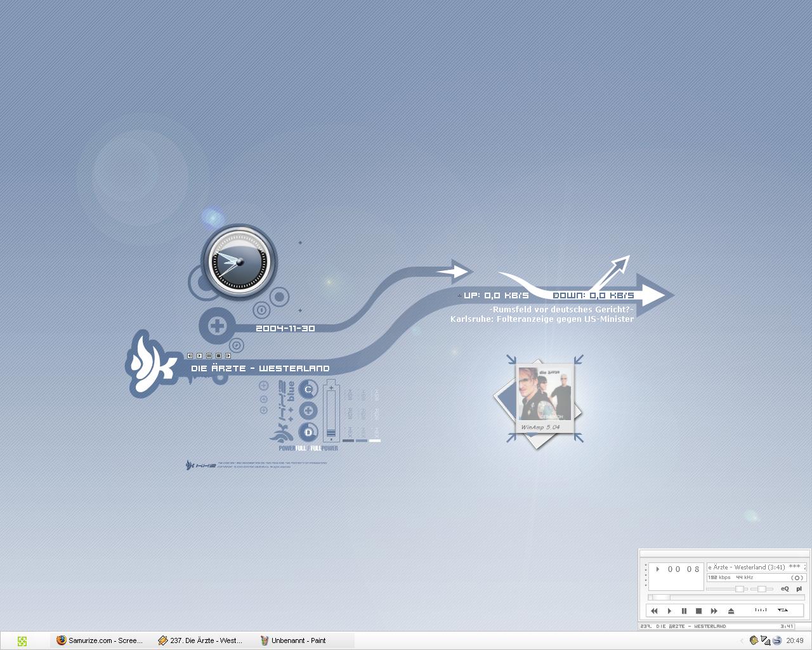Viewport: 812px width, 650px height.
Task: Click the eject/open file icon in Winamp
Action: pyautogui.click(x=731, y=611)
